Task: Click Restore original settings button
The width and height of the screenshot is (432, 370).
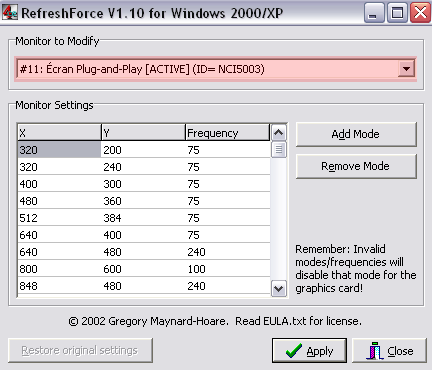Action: tap(80, 350)
